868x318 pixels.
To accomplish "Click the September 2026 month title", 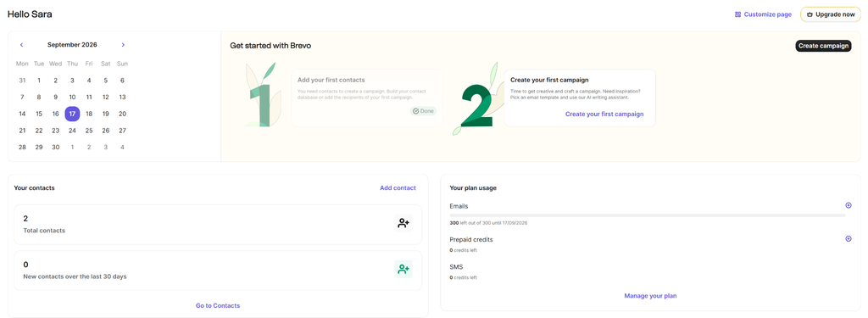I will coord(72,45).
